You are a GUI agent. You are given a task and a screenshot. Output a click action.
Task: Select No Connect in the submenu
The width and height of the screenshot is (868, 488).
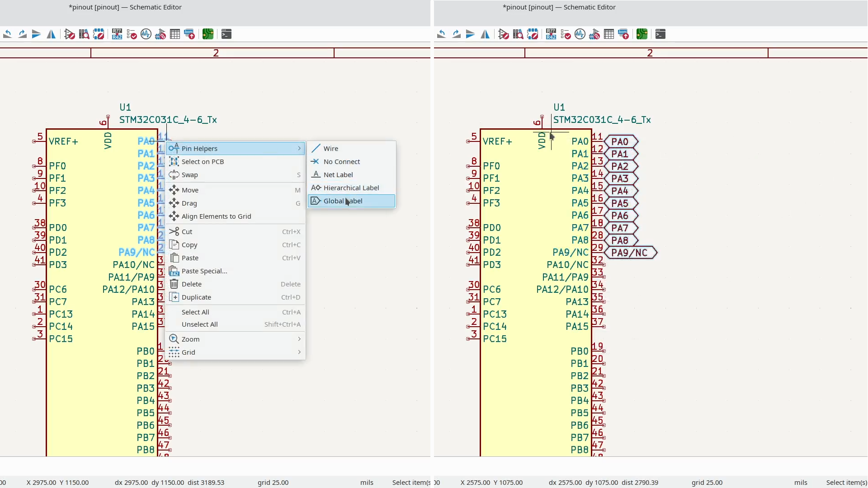341,161
